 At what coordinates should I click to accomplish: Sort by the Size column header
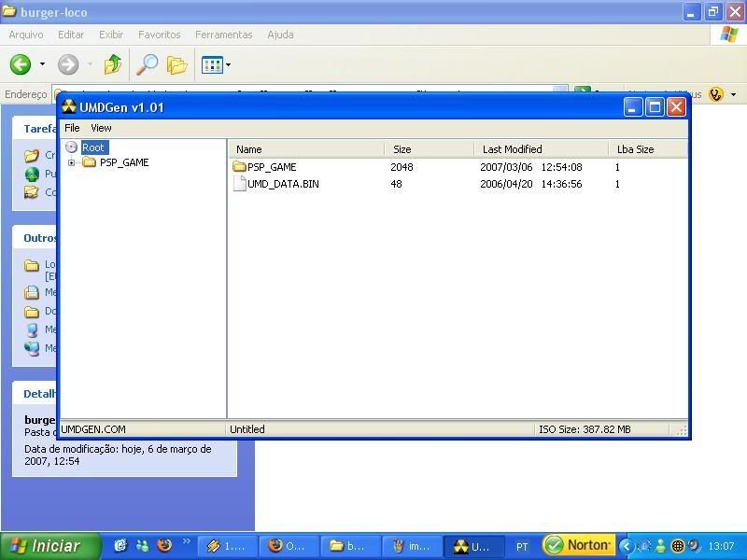429,149
